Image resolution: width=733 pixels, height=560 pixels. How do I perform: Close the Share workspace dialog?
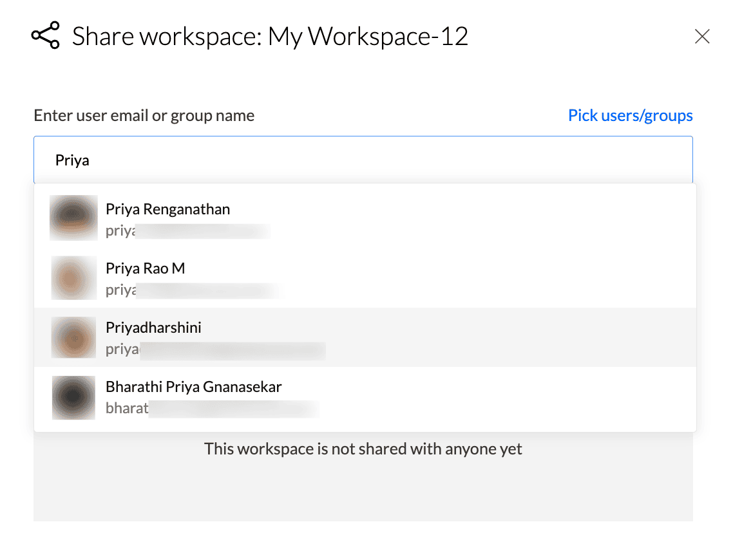702,37
